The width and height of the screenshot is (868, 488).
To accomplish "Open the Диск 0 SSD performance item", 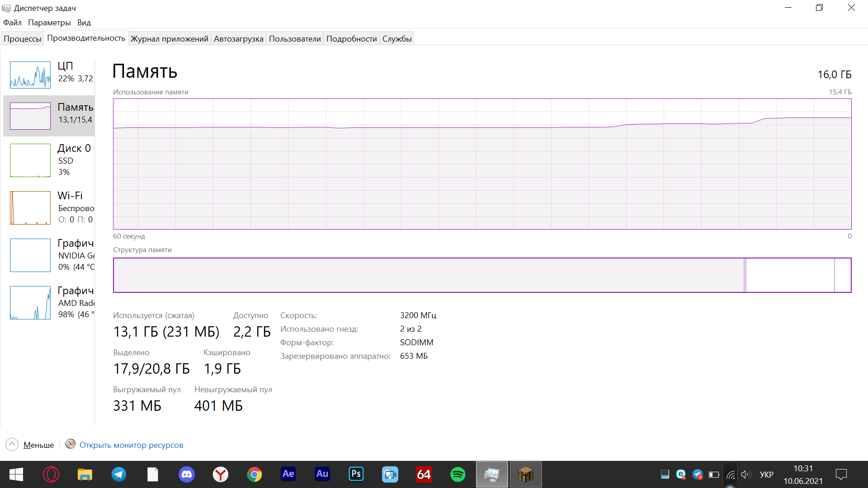I will [x=30, y=160].
